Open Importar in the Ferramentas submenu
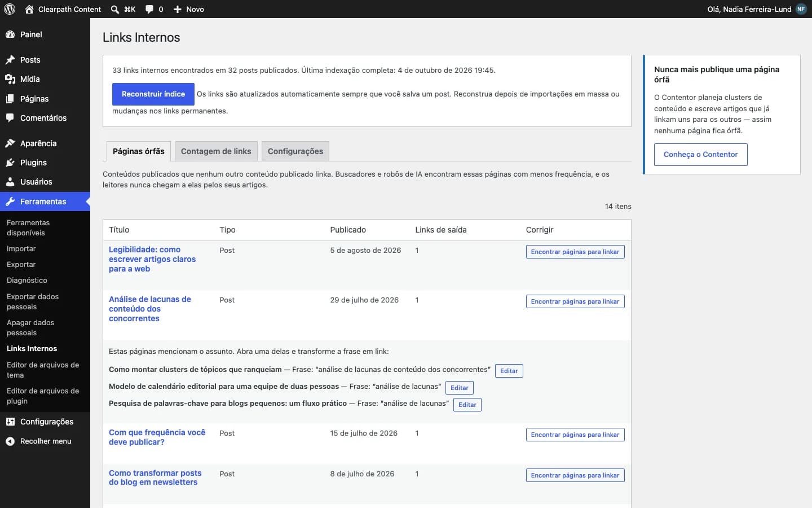The image size is (812, 508). [21, 249]
